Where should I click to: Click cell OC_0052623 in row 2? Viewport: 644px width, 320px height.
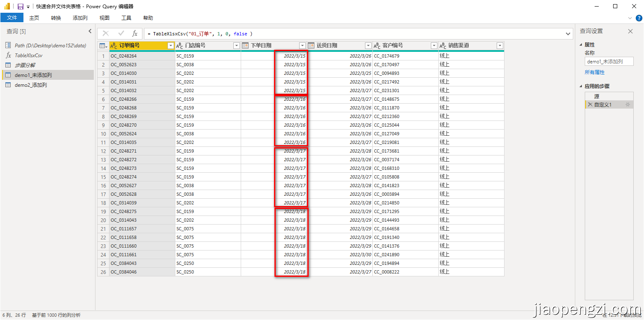click(142, 65)
